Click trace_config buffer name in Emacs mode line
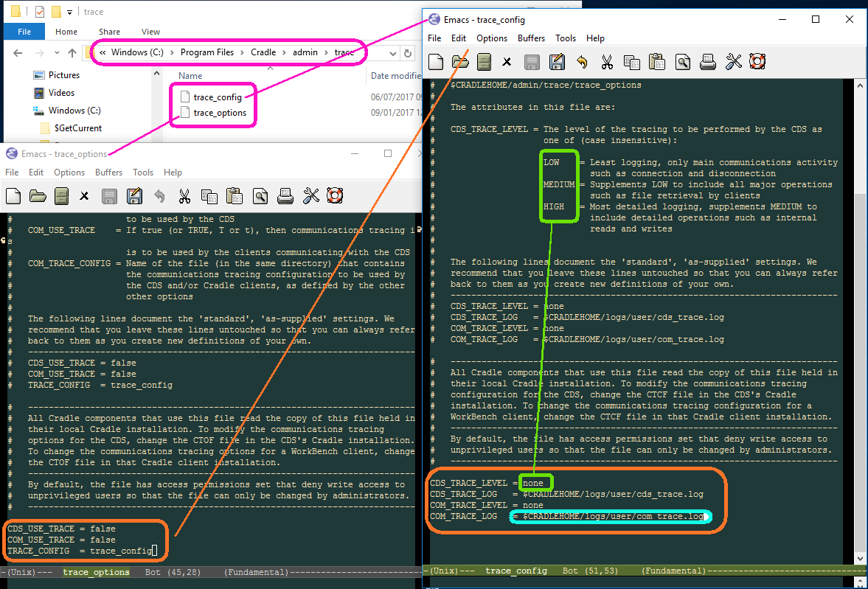The height and width of the screenshot is (589, 868). coord(516,570)
